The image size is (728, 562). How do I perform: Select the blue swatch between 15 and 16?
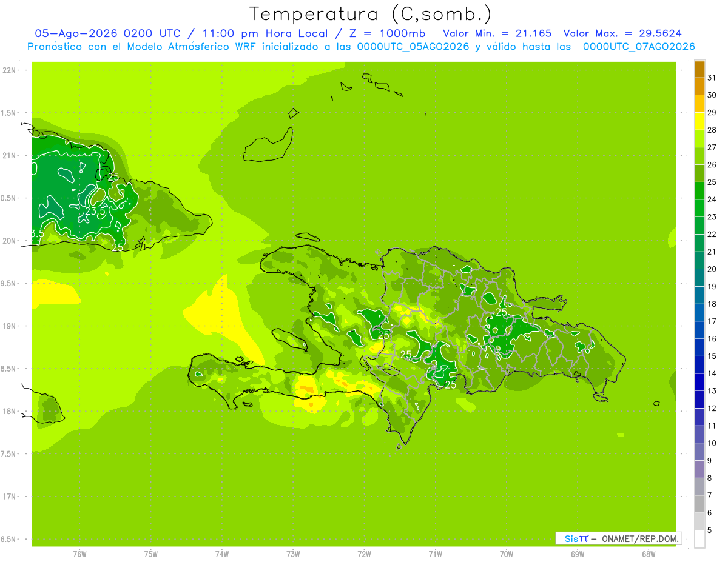[x=699, y=348]
